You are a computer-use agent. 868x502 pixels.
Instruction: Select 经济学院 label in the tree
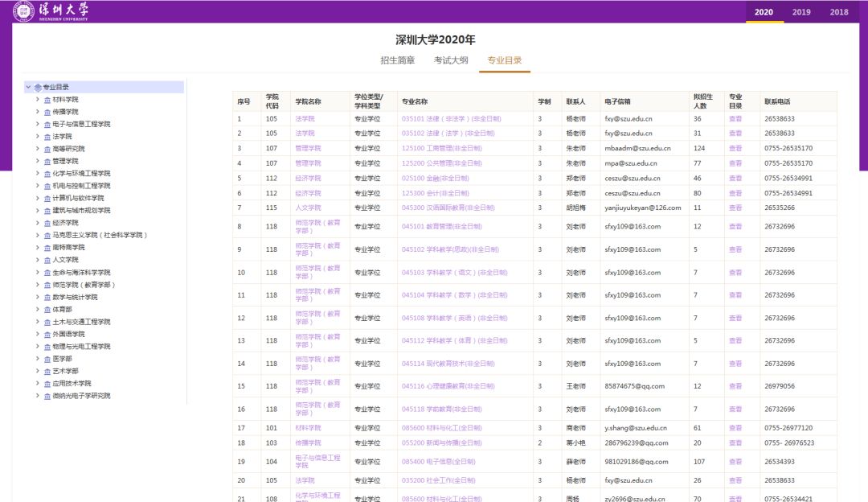click(65, 223)
